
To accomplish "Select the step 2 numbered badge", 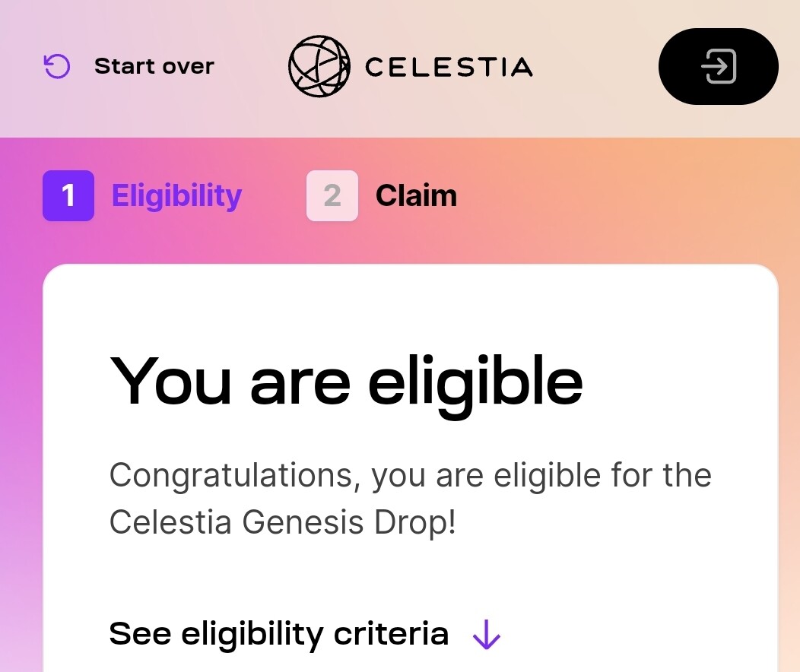I will click(332, 195).
